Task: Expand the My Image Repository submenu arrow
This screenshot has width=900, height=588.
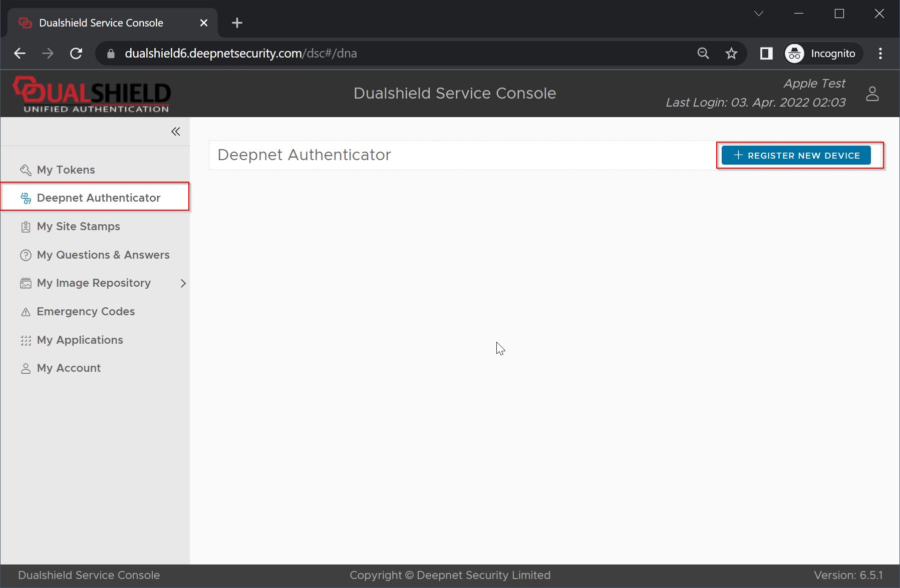Action: point(183,283)
